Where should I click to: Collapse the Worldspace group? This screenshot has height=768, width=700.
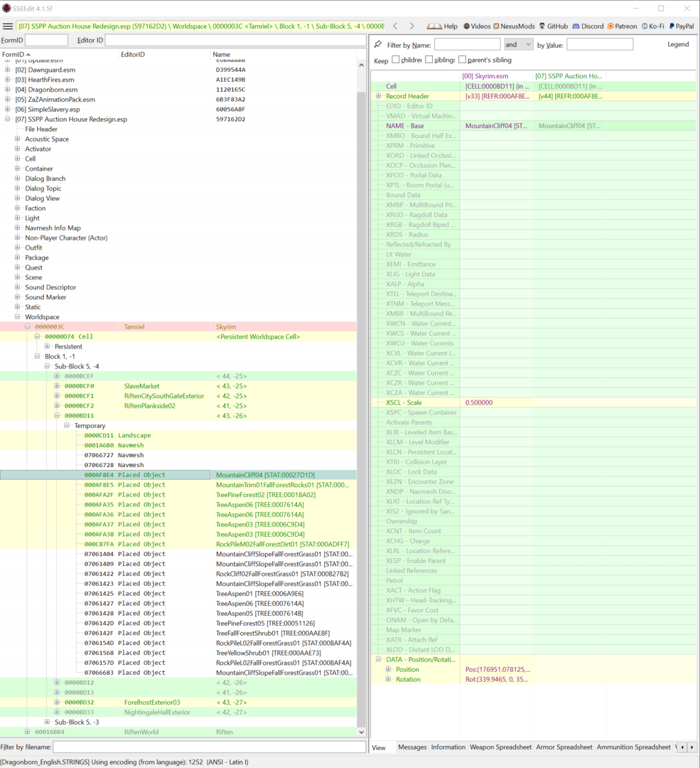[17, 317]
